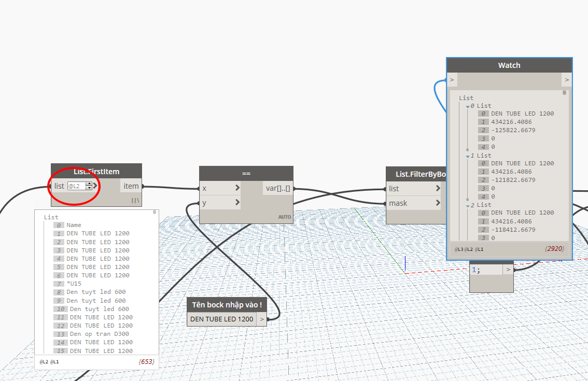This screenshot has width=588, height=381.
Task: Select Den tuyt led 600 at index 8
Action: pyautogui.click(x=96, y=292)
